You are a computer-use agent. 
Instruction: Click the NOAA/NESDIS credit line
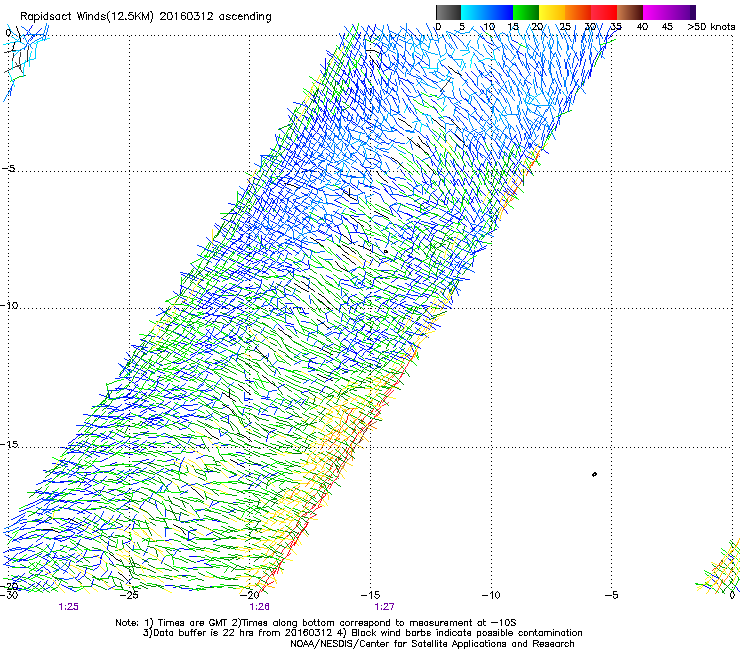[432, 644]
